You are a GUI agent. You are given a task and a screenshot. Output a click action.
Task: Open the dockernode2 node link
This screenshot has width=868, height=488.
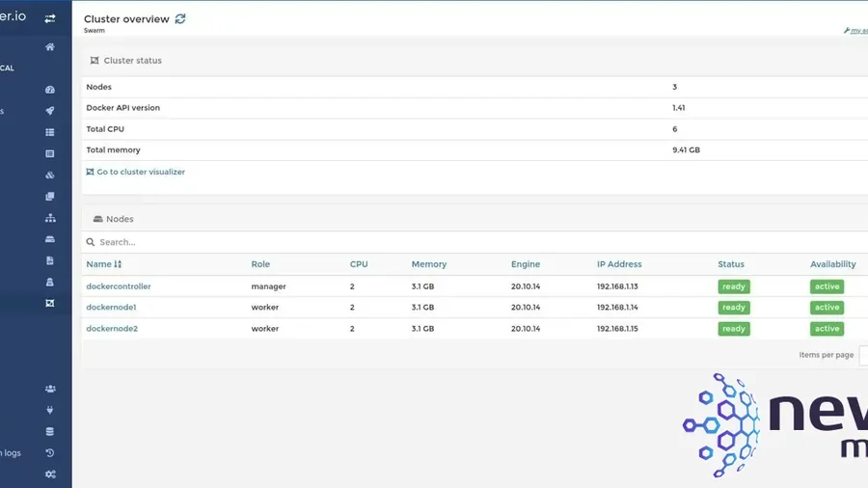[112, 329]
